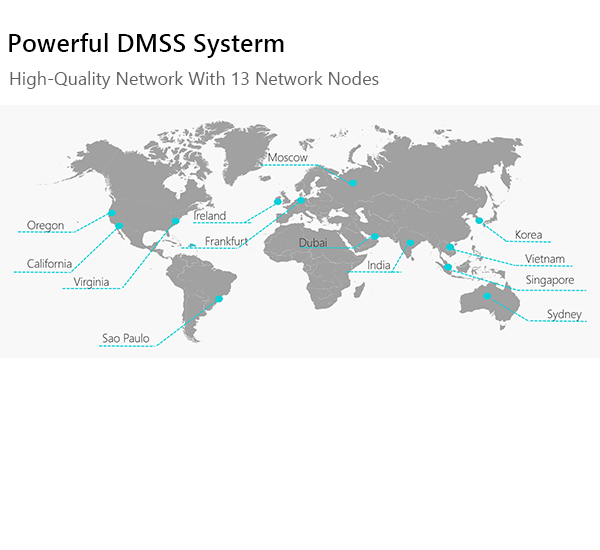Select the Korea node dot on map

tap(479, 220)
